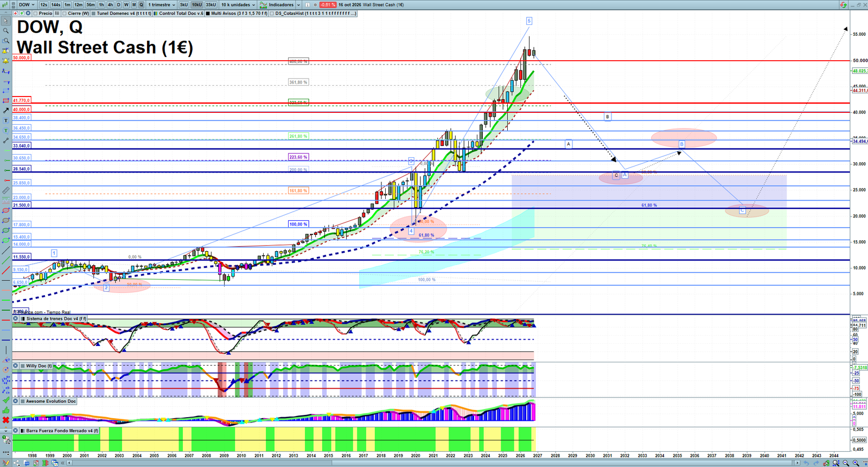This screenshot has width=868, height=467.
Task: Open the '10 k unidades' dropdown
Action: tap(238, 5)
